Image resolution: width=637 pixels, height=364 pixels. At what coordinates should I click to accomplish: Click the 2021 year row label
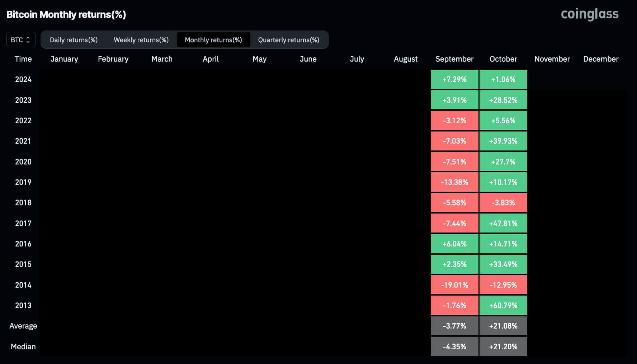tap(23, 141)
